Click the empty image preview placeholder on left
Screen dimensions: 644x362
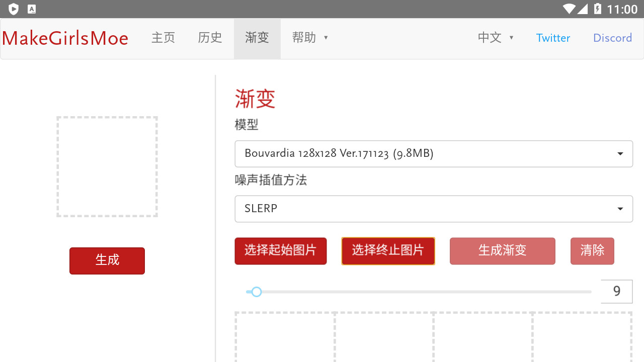[107, 167]
